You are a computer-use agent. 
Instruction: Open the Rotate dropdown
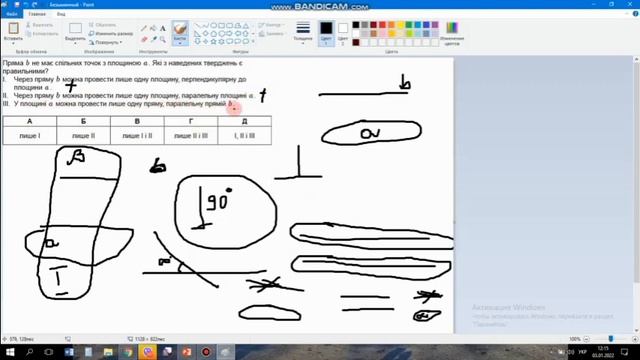click(105, 42)
